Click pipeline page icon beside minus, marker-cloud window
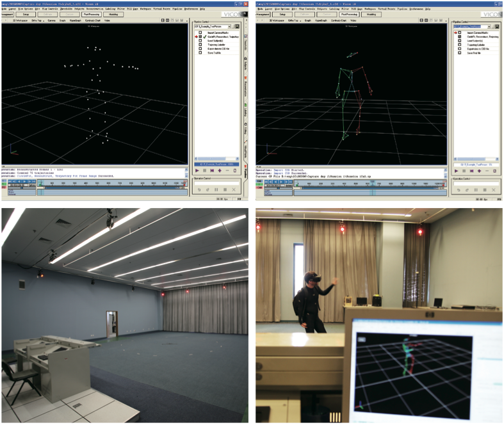Screen dimensions: 504x425 click(x=235, y=171)
